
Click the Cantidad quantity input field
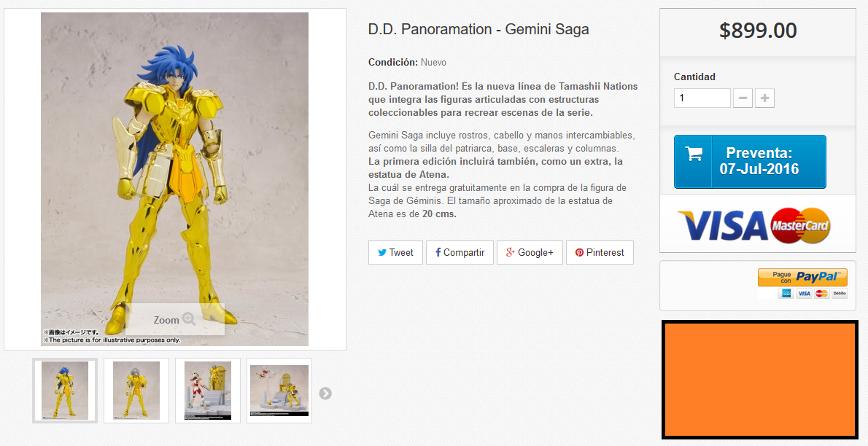tap(702, 98)
